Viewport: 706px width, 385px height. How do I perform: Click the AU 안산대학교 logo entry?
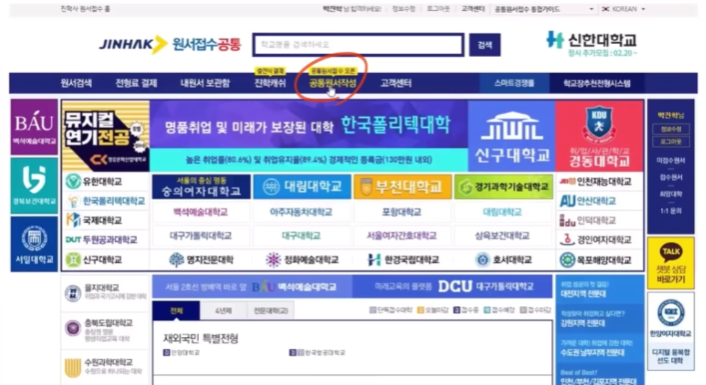[x=588, y=201]
